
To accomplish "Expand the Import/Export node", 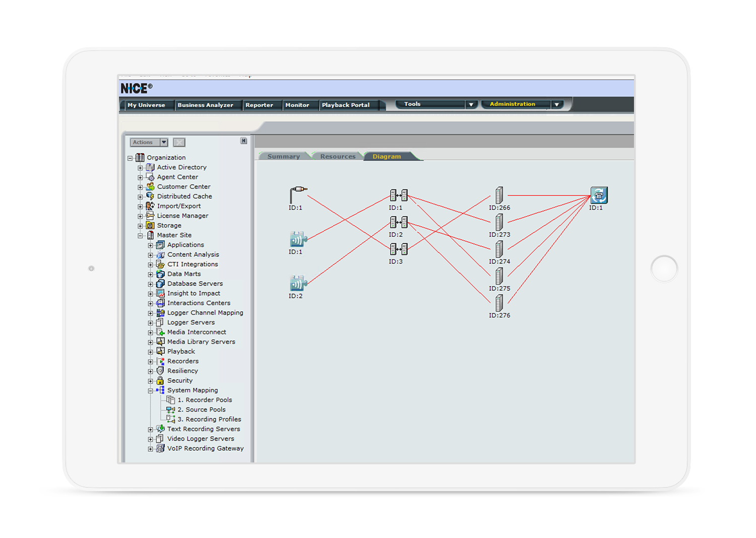I will click(x=140, y=207).
